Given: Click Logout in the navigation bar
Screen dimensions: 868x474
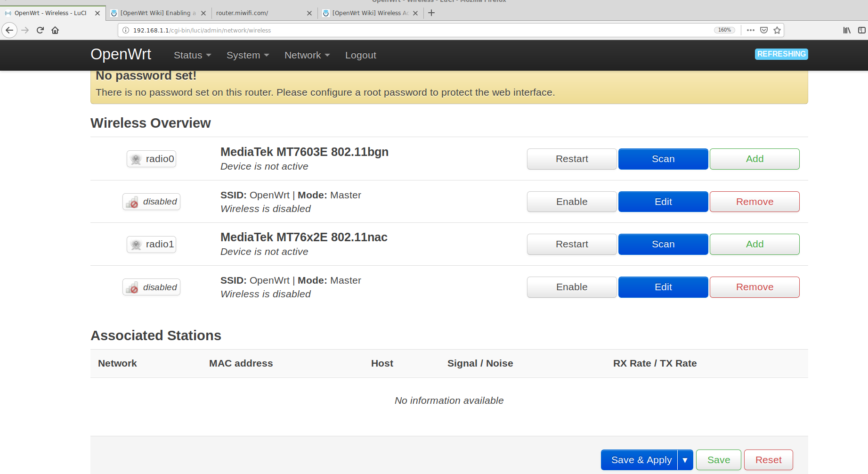Looking at the screenshot, I should [361, 55].
